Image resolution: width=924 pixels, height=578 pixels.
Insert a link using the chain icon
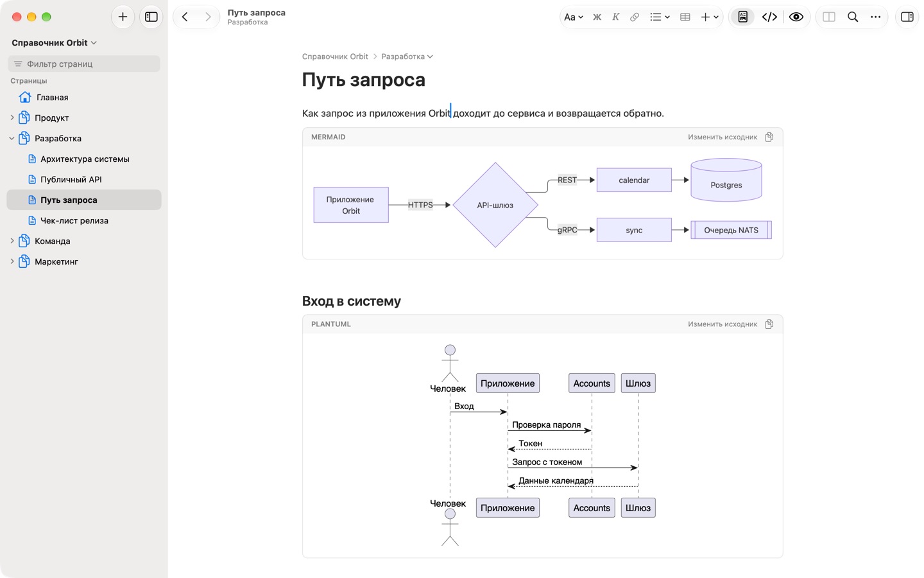(634, 17)
